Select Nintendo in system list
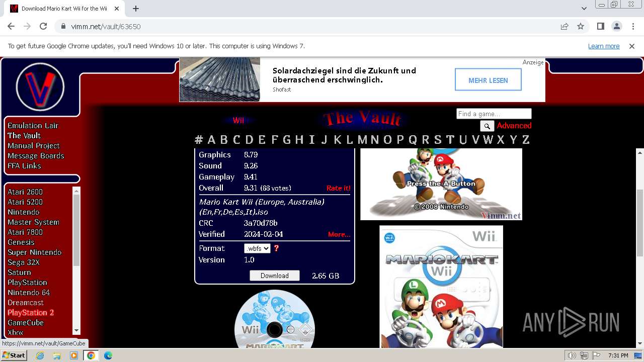The image size is (644, 362). point(23,212)
